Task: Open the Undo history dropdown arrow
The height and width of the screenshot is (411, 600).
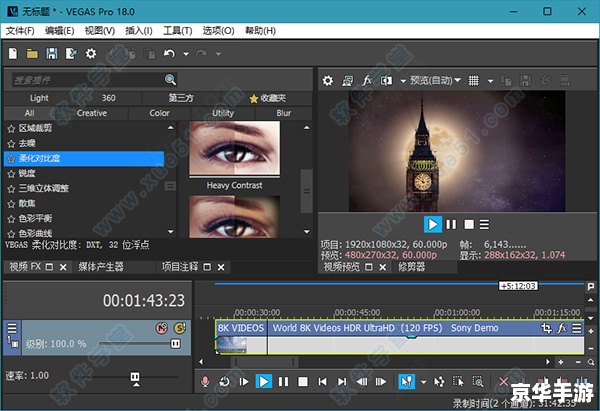Action: [x=186, y=54]
